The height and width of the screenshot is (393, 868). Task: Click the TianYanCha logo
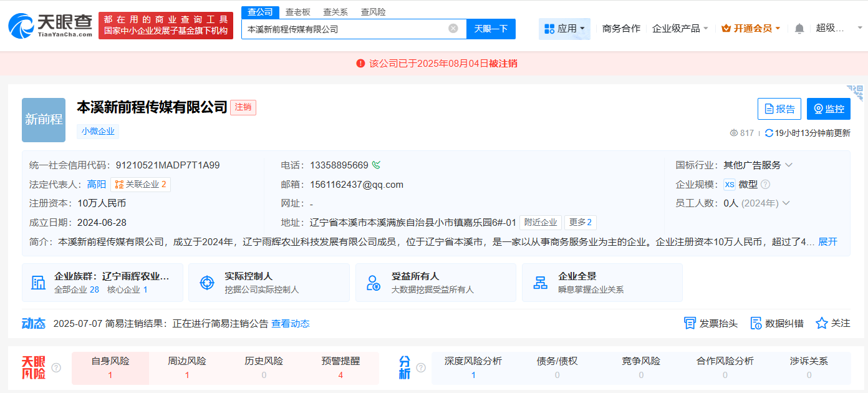(50, 26)
